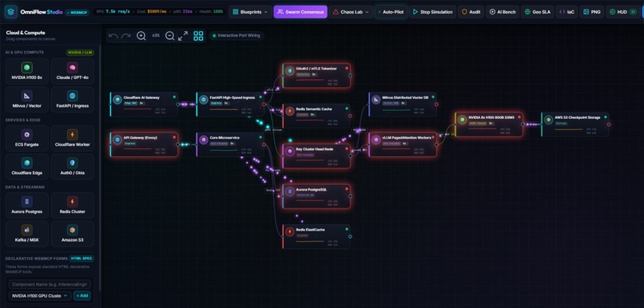Viewport: 644px width, 308px height.
Task: Select the Amazon S3 component
Action: [72, 234]
